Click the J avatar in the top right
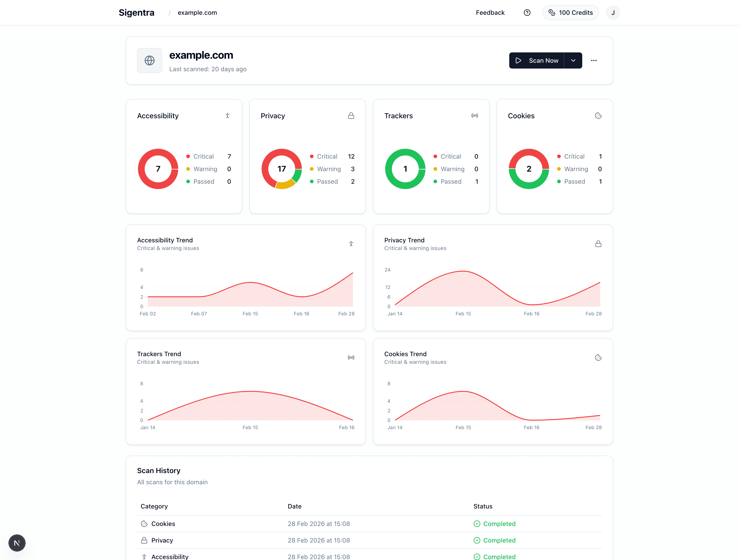Viewport: 739px width, 560px height. point(613,12)
